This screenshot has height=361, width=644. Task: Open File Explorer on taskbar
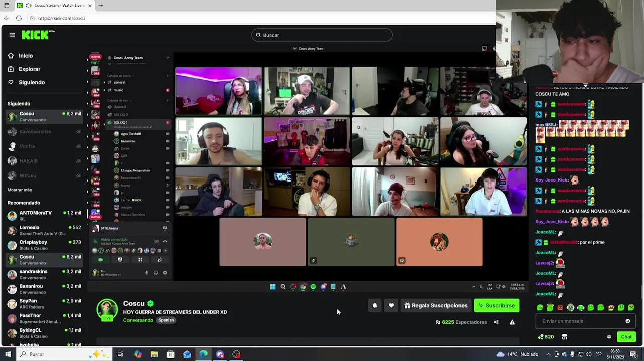154,354
